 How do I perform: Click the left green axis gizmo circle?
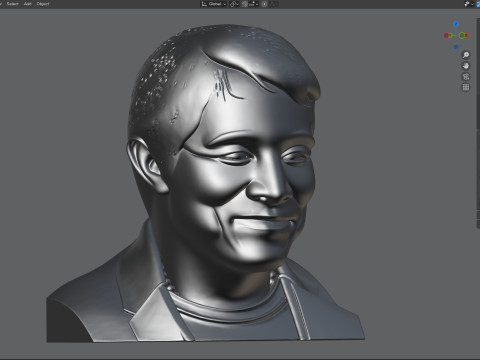click(x=450, y=35)
